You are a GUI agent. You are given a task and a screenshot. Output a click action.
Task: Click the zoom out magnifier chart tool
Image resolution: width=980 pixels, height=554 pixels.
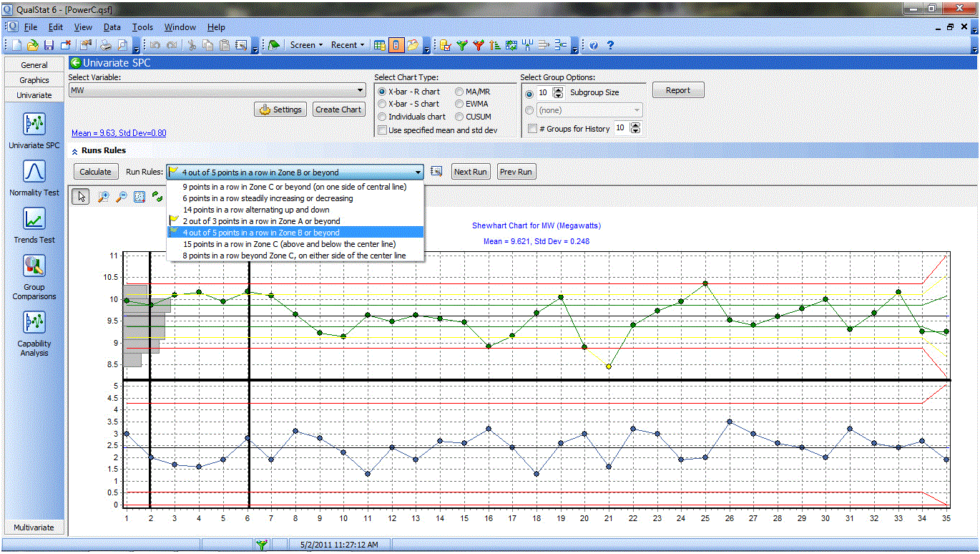[x=122, y=197]
